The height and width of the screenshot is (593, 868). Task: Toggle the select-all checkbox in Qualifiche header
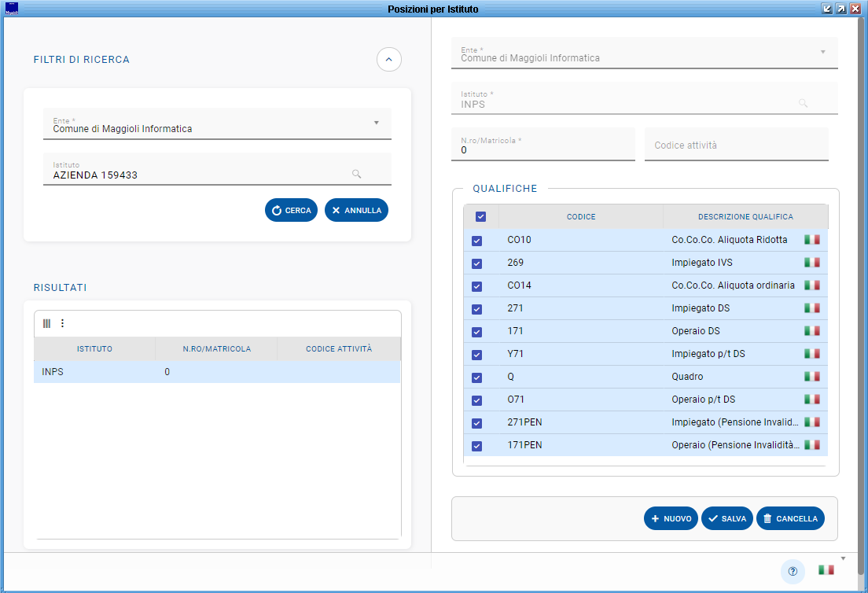481,217
